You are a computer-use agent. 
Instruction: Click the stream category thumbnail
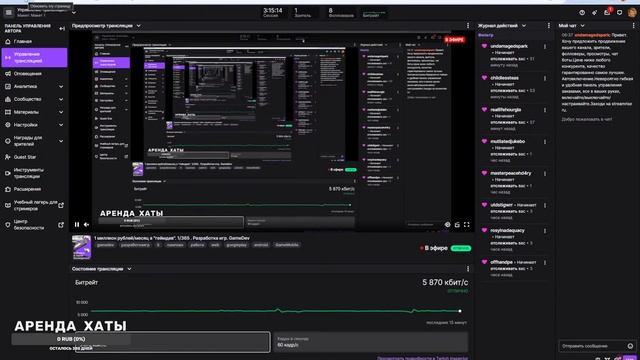click(82, 247)
